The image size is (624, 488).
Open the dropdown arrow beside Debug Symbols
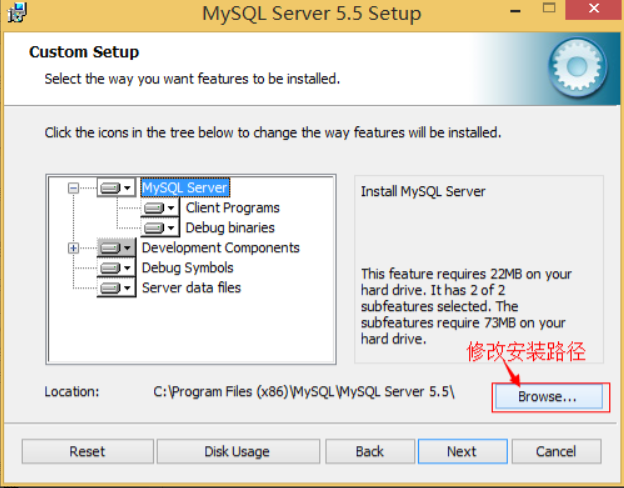click(x=127, y=268)
